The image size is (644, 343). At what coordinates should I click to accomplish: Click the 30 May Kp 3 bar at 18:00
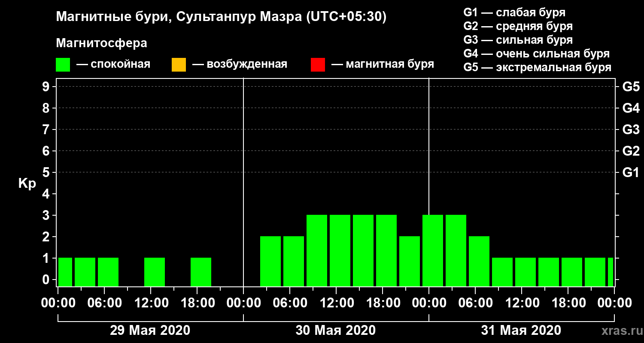click(x=386, y=250)
